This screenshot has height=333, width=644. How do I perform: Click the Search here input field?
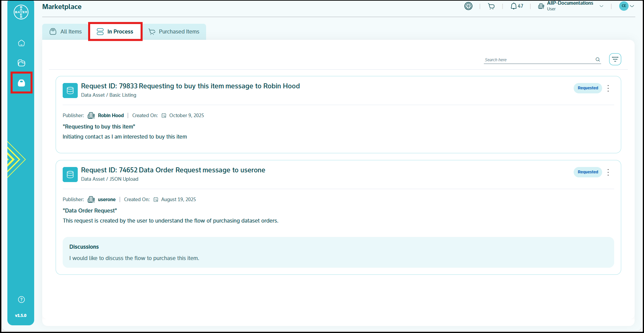pyautogui.click(x=538, y=60)
